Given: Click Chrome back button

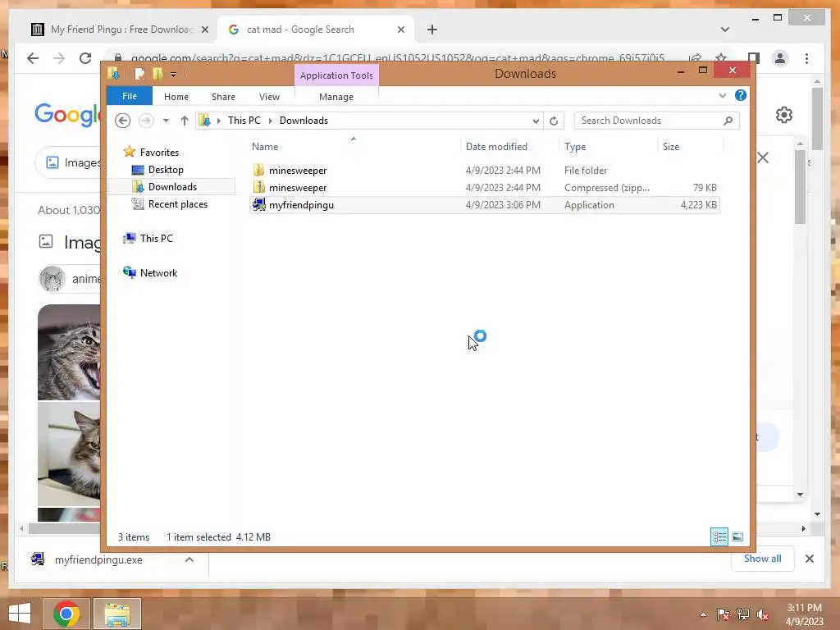Looking at the screenshot, I should [33, 58].
